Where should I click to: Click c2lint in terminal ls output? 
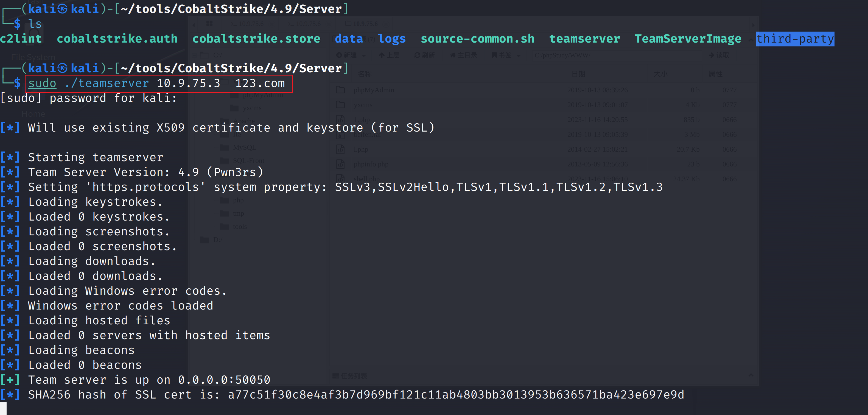21,38
